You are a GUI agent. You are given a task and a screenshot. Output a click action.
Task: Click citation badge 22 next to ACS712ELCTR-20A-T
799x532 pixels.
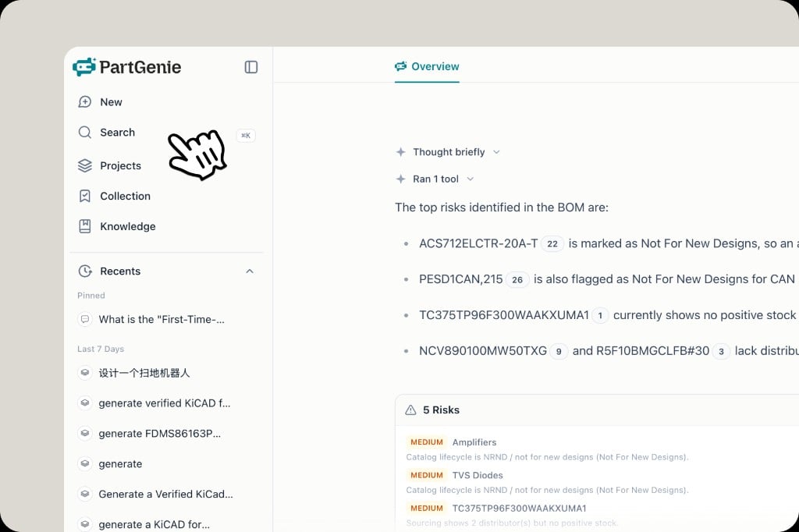coord(552,244)
